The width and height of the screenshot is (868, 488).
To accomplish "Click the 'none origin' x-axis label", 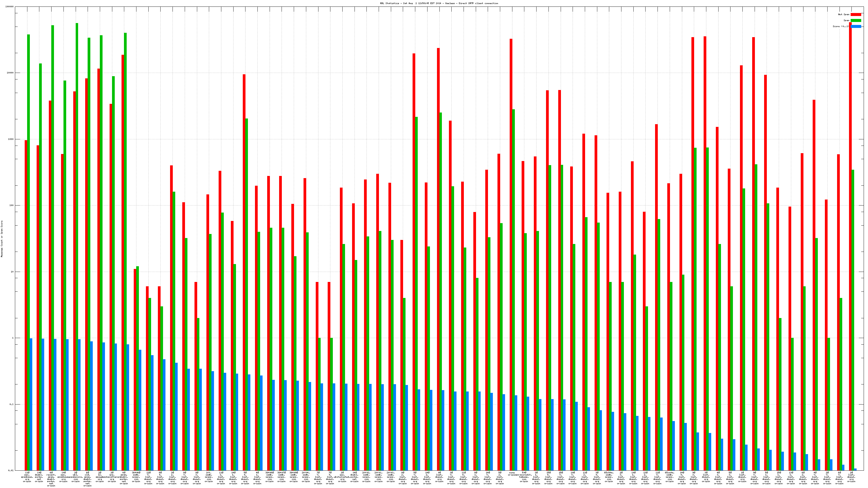I will click(512, 474).
